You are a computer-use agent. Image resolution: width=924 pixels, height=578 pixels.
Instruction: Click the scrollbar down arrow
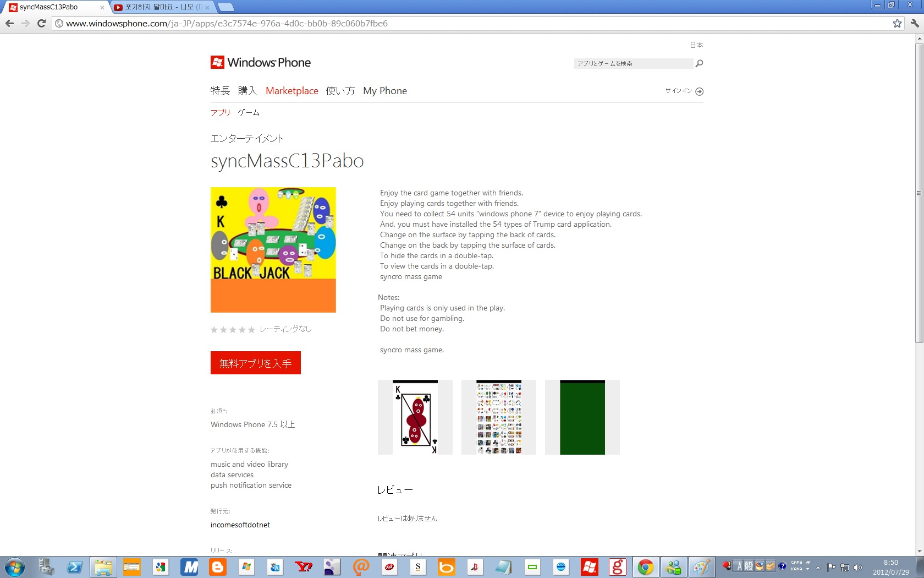(x=919, y=552)
